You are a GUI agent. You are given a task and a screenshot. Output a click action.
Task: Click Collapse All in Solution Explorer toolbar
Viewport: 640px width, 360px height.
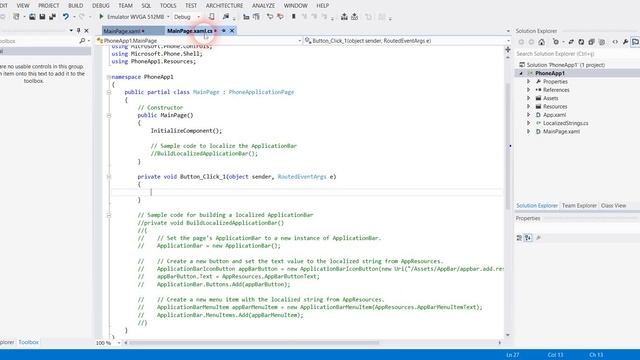[x=591, y=42]
